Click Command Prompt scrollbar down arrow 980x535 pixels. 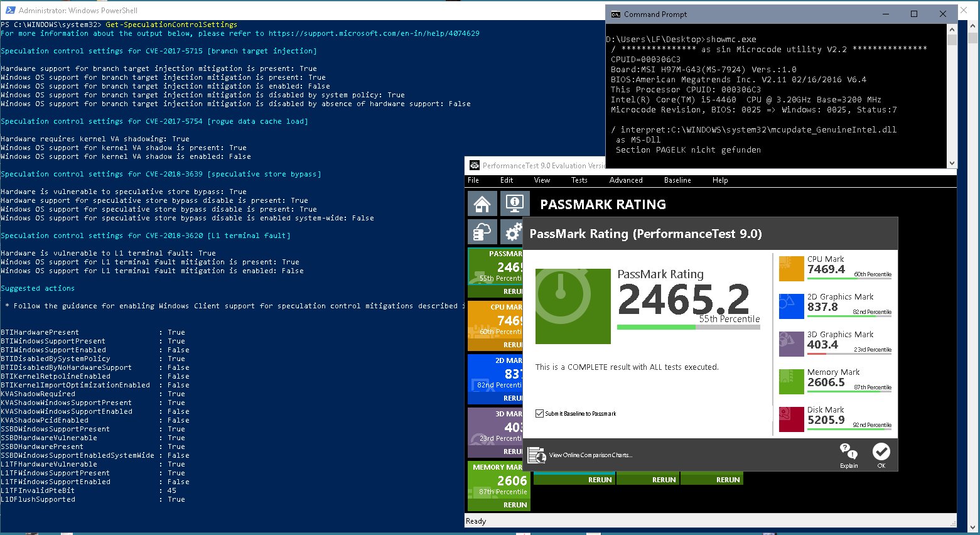pyautogui.click(x=952, y=163)
